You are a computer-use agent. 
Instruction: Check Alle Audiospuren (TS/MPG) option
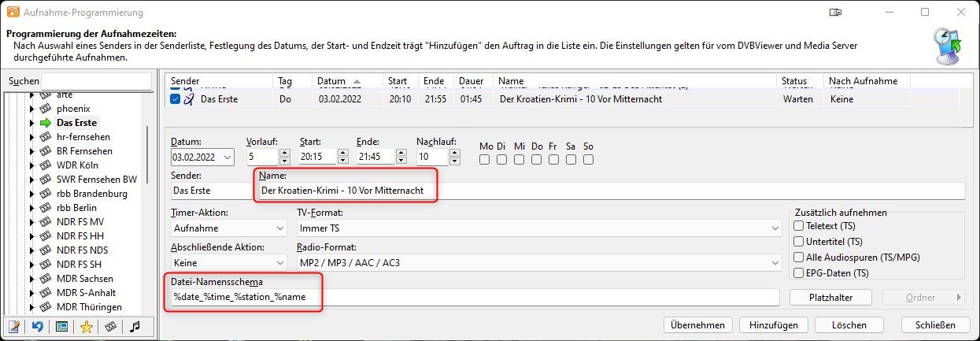[x=799, y=258]
